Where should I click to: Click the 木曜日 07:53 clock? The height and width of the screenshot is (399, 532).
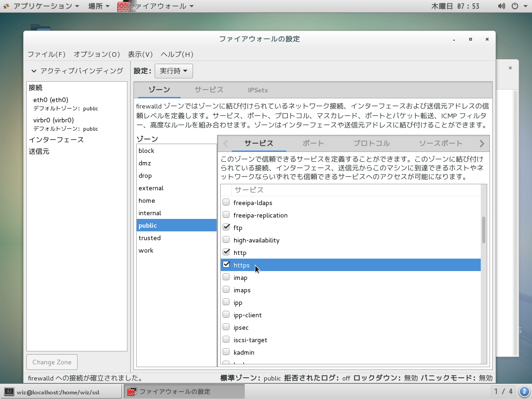(455, 6)
